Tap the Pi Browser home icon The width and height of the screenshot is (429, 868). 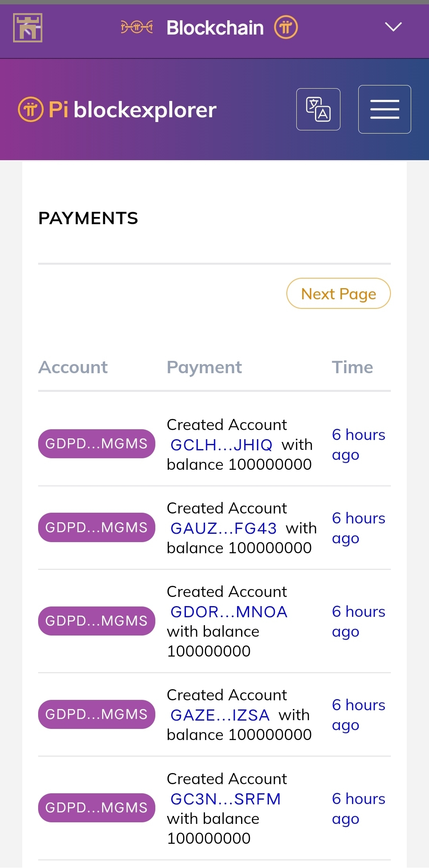click(x=28, y=28)
